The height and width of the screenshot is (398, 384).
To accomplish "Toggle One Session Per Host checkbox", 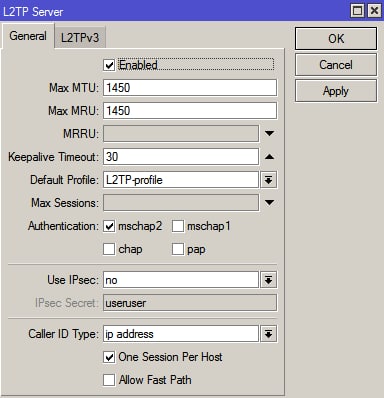I will tap(109, 357).
